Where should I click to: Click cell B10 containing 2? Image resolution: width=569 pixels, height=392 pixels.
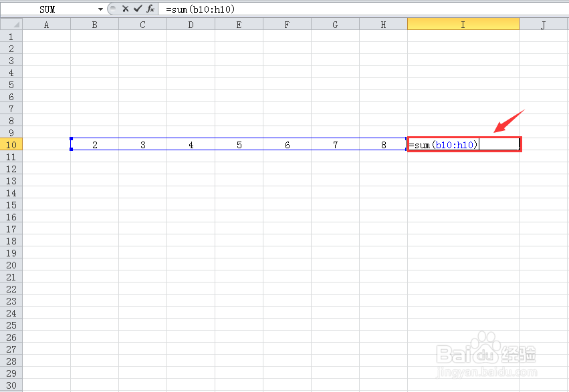pyautogui.click(x=95, y=145)
